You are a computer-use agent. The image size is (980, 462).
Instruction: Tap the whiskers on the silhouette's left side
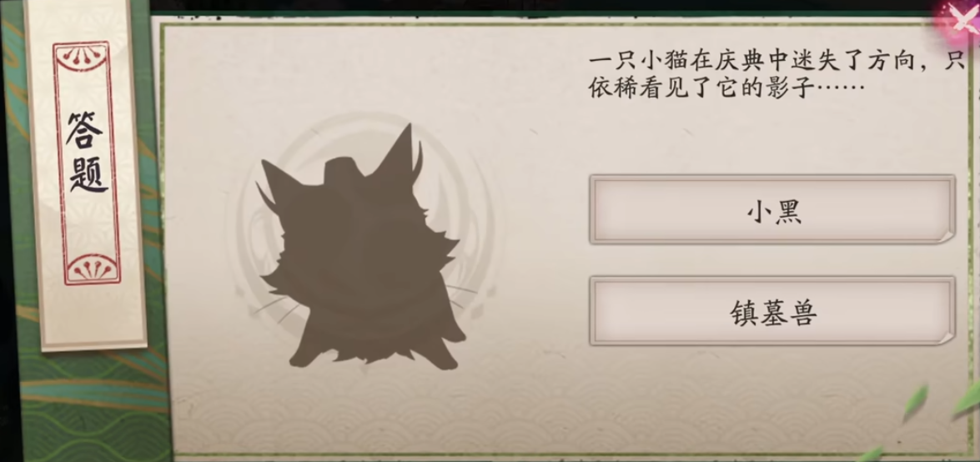tap(269, 309)
